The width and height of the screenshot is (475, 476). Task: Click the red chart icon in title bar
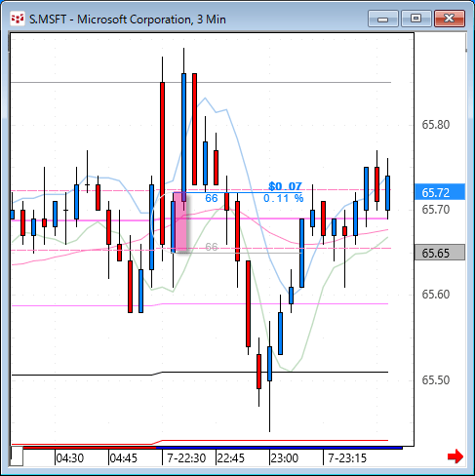click(x=18, y=20)
